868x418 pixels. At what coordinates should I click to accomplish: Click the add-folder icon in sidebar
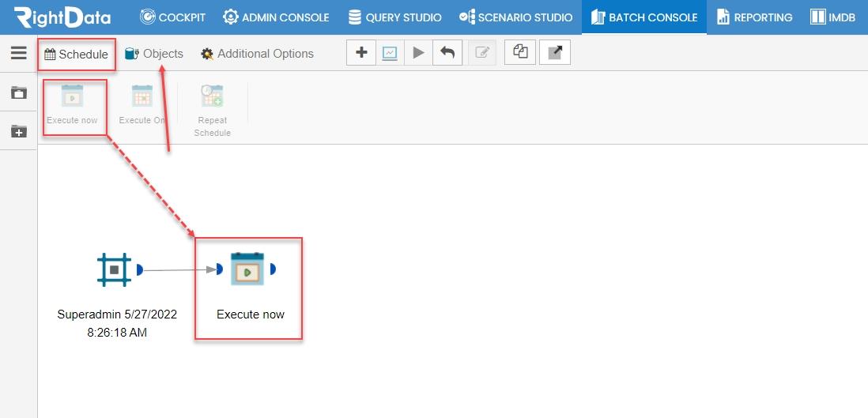(x=19, y=131)
